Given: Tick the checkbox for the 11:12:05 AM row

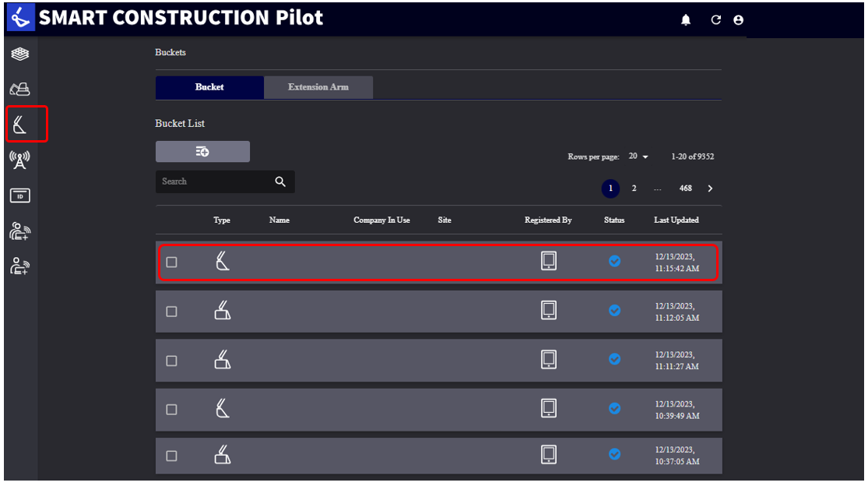Looking at the screenshot, I should pos(172,312).
